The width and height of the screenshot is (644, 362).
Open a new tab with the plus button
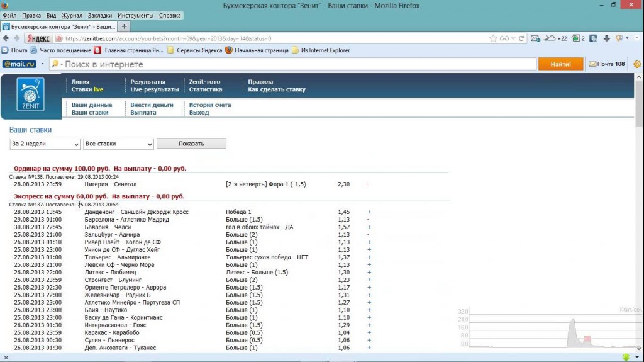point(124,26)
